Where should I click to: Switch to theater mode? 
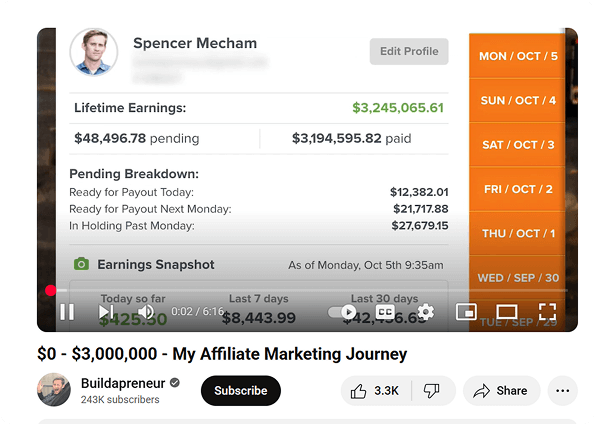click(507, 312)
